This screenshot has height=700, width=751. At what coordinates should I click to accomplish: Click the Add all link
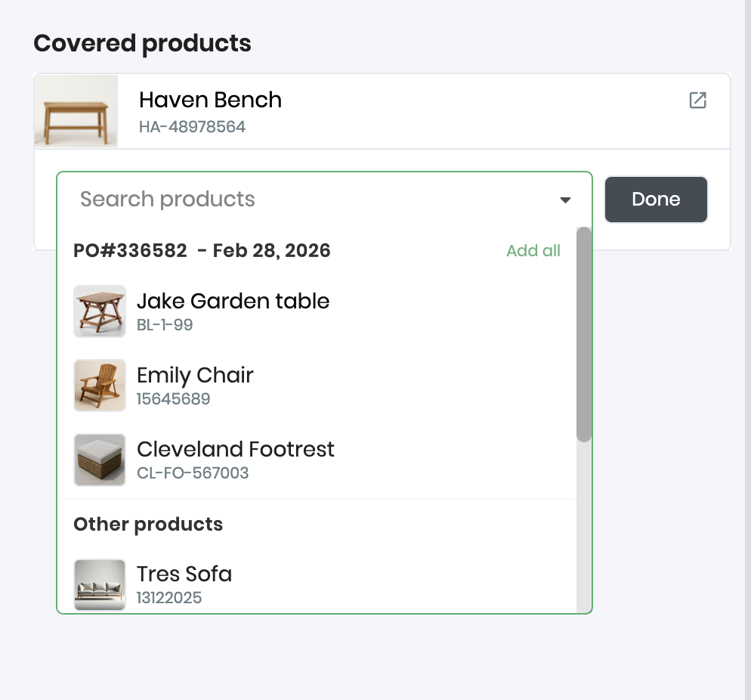point(533,251)
